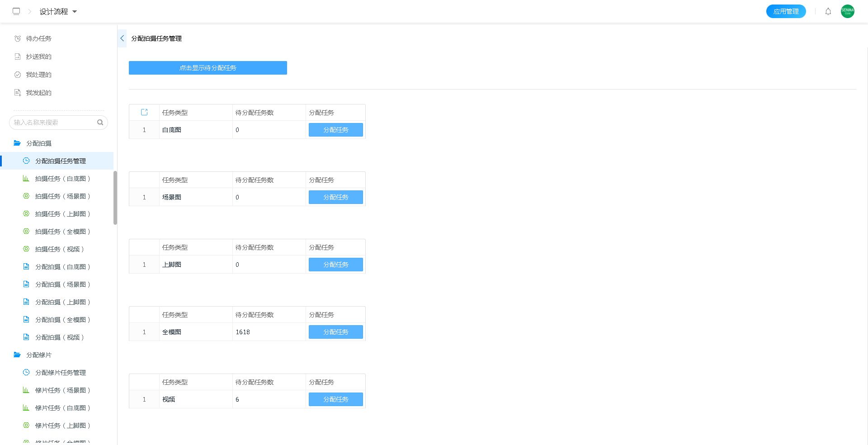Click the 分配修片 folder icon

point(17,355)
